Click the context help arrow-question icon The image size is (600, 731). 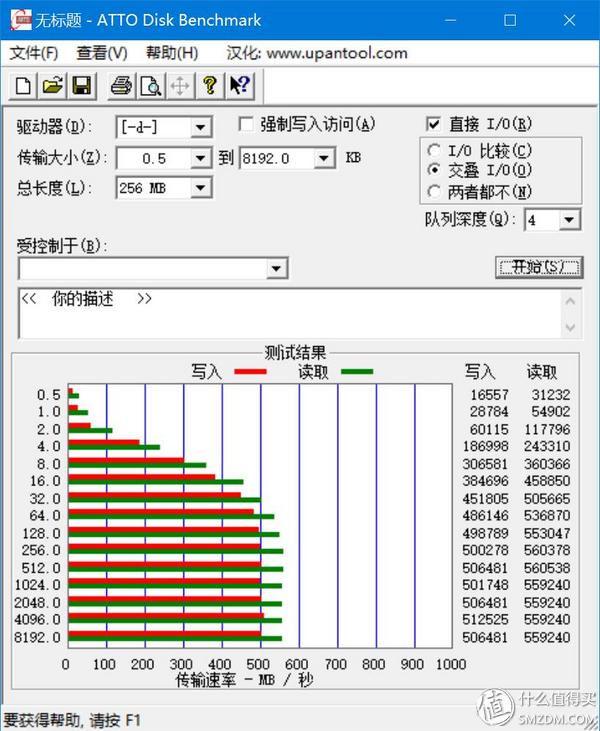pos(240,86)
